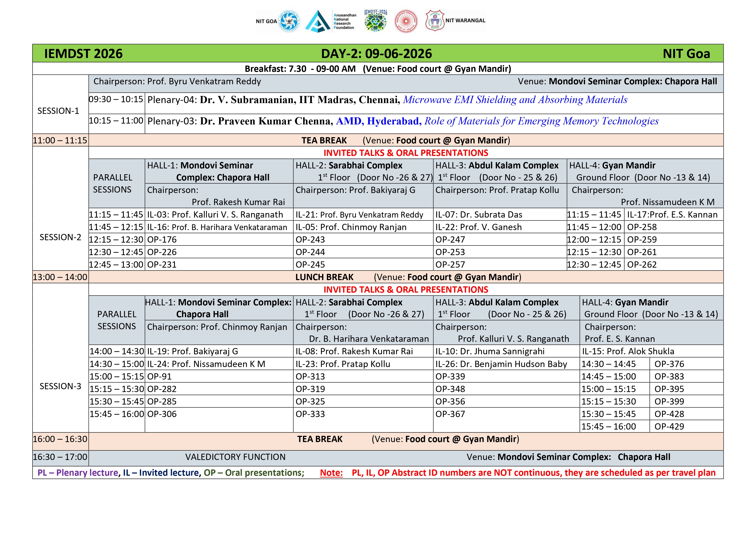
Task: Click Chairperson Prof. Pratap Kollu in Session-2
Action: tap(497, 190)
